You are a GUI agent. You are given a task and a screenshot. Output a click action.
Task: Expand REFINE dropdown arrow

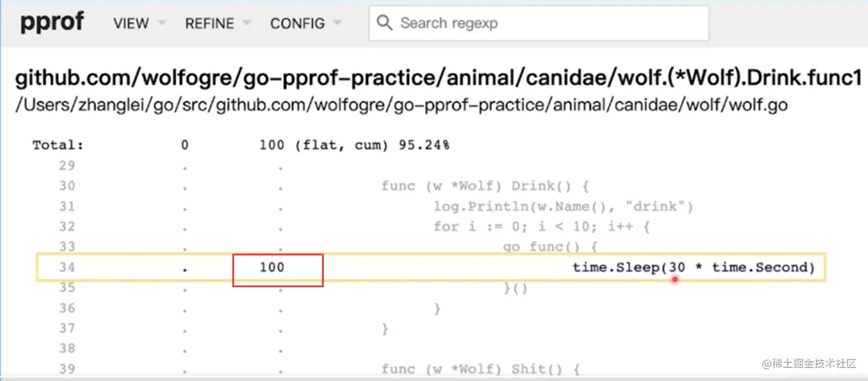pyautogui.click(x=246, y=23)
